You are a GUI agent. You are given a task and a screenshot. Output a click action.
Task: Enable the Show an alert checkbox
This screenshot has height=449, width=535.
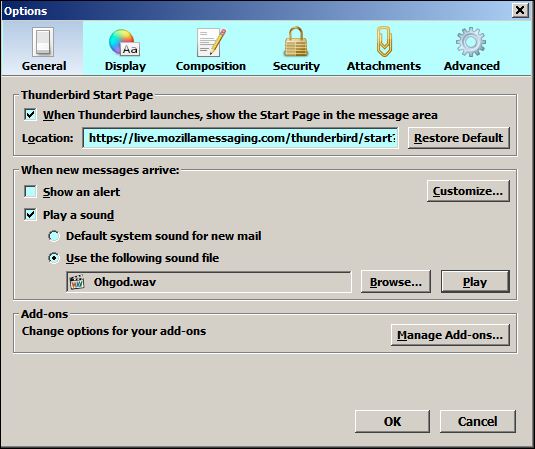(x=30, y=191)
